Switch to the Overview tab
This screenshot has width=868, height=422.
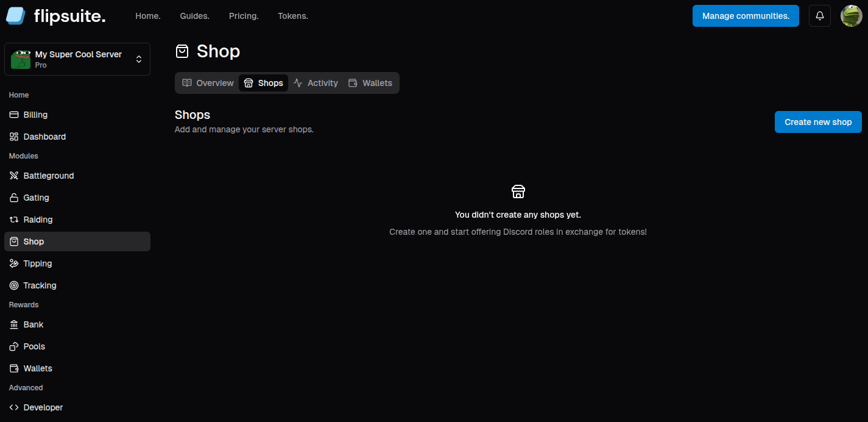tap(208, 83)
